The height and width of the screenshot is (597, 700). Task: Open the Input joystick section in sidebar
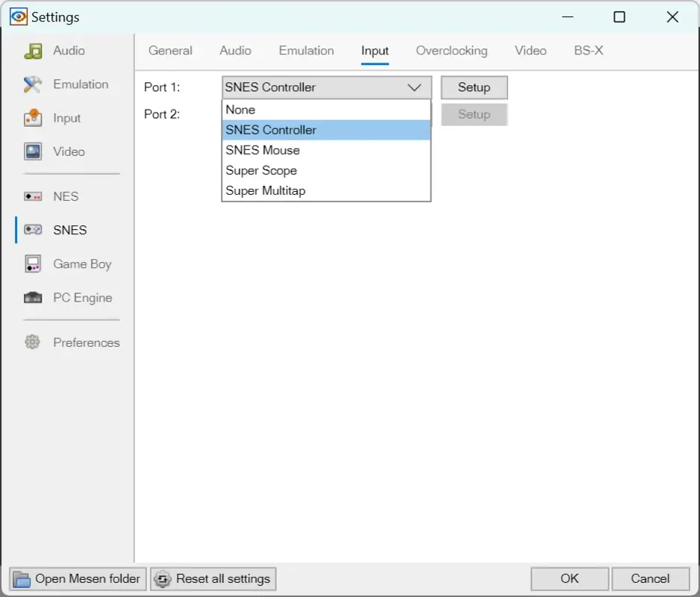click(33, 118)
